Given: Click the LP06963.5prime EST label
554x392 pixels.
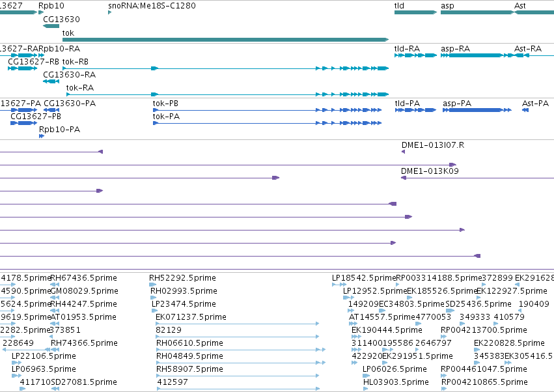Looking at the screenshot, I should 44,369.
